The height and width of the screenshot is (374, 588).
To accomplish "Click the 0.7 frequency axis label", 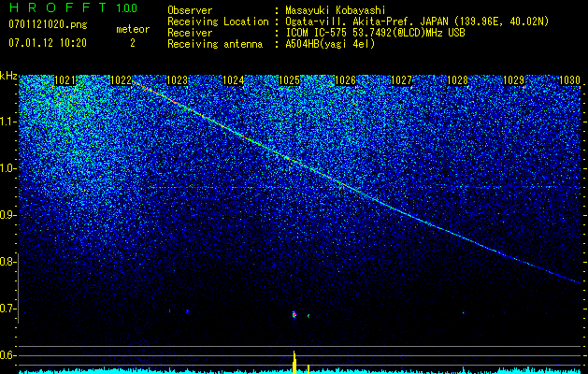I will tap(8, 309).
